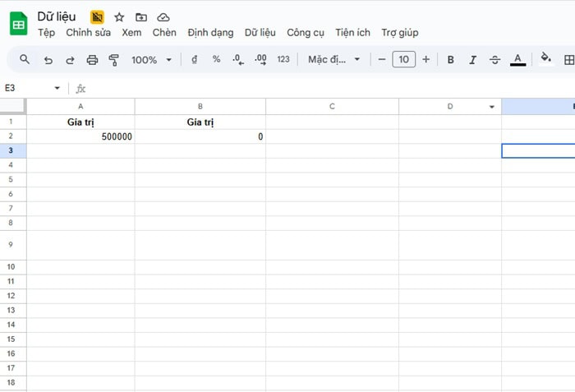Click the redo arrow icon
The height and width of the screenshot is (392, 575).
point(70,59)
